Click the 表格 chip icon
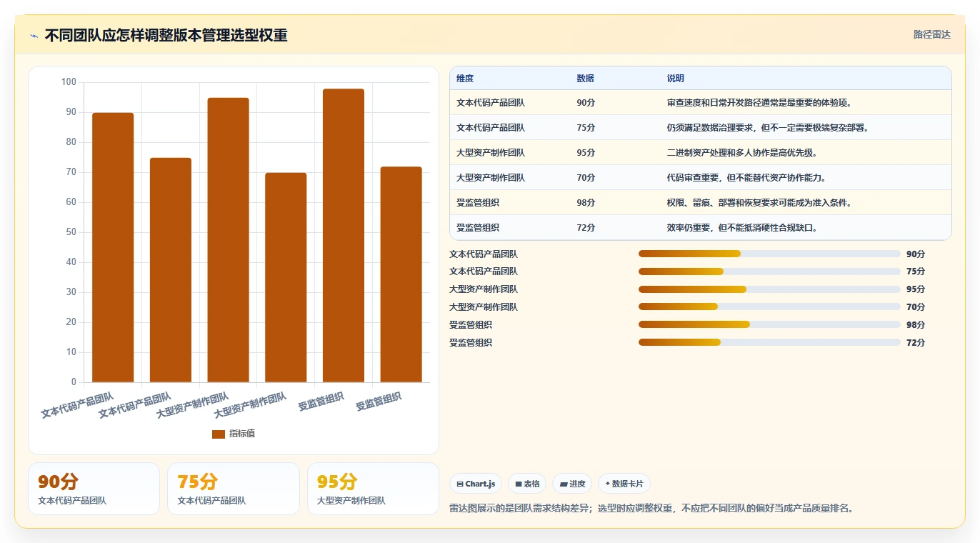The width and height of the screenshot is (980, 543). coord(519,484)
